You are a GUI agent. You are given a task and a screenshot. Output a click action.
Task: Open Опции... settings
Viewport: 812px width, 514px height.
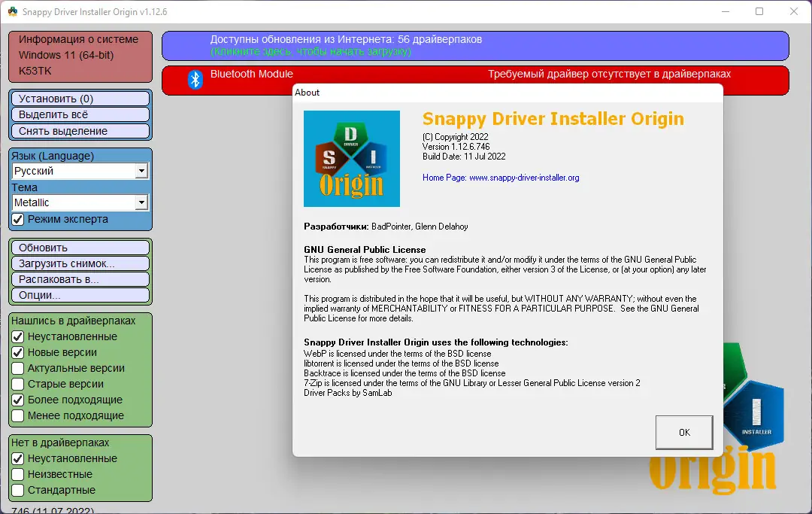pos(80,295)
